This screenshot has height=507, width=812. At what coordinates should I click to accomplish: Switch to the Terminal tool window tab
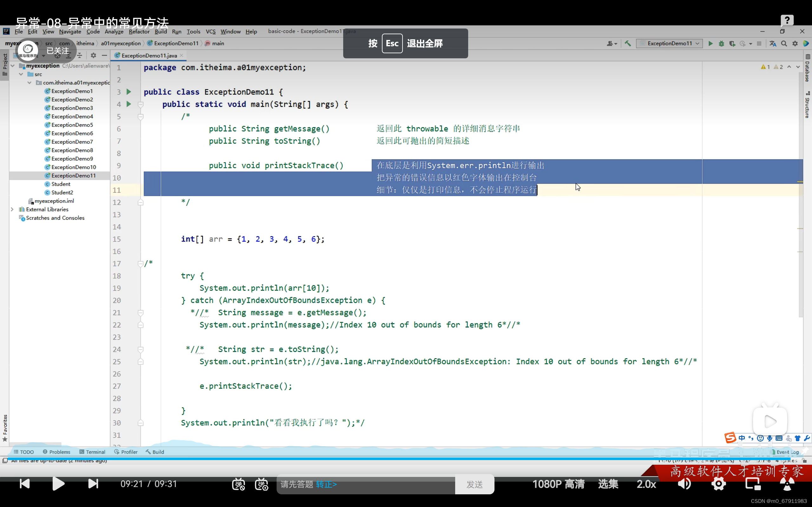click(x=92, y=452)
